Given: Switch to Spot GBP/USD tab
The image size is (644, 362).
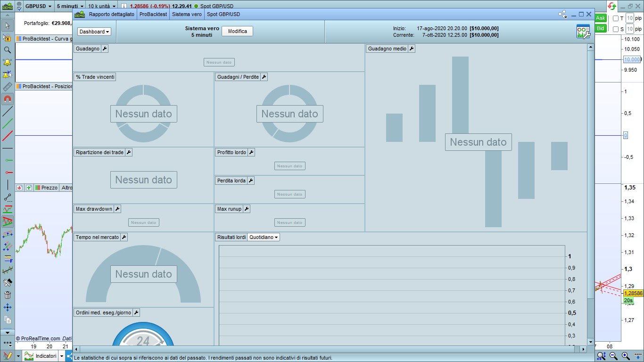Looking at the screenshot, I should point(223,14).
